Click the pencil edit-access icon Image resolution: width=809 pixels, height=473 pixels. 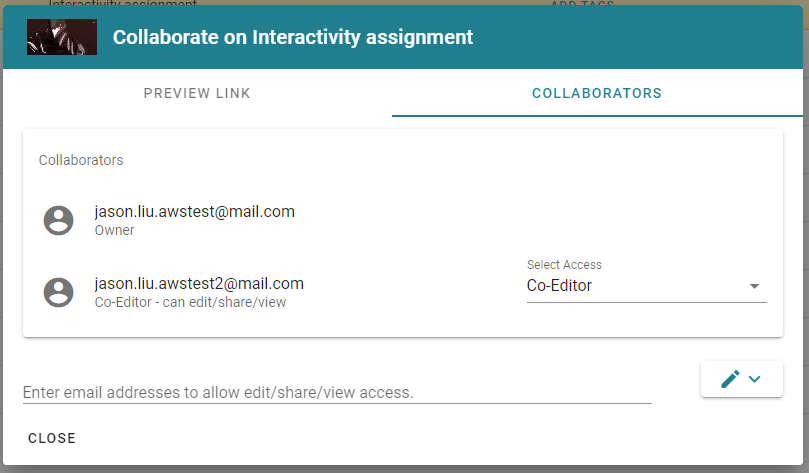coord(730,379)
